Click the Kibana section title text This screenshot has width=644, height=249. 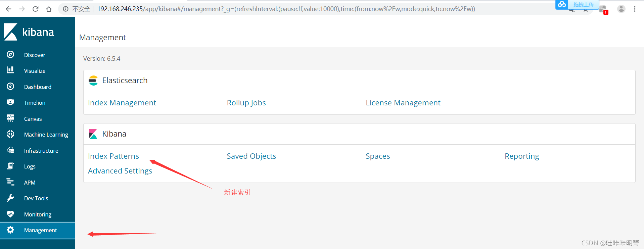[114, 134]
